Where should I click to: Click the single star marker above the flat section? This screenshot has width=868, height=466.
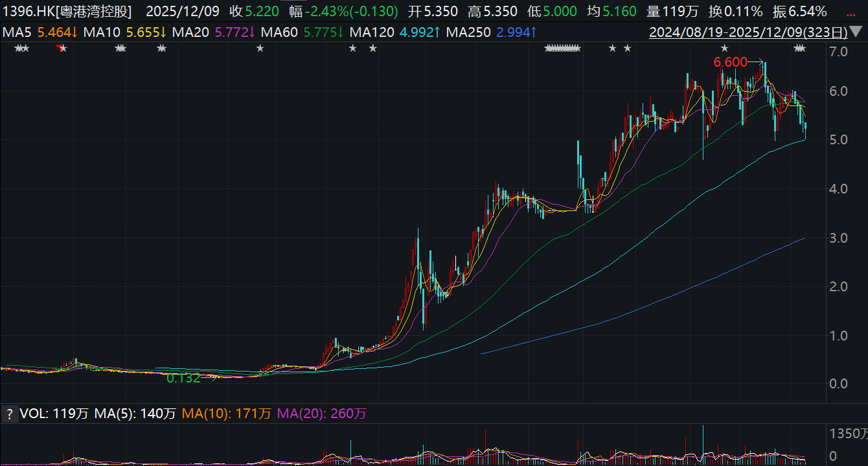(x=260, y=49)
